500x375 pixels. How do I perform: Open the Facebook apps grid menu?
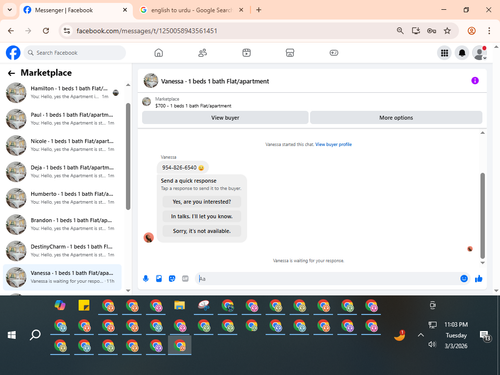[444, 53]
